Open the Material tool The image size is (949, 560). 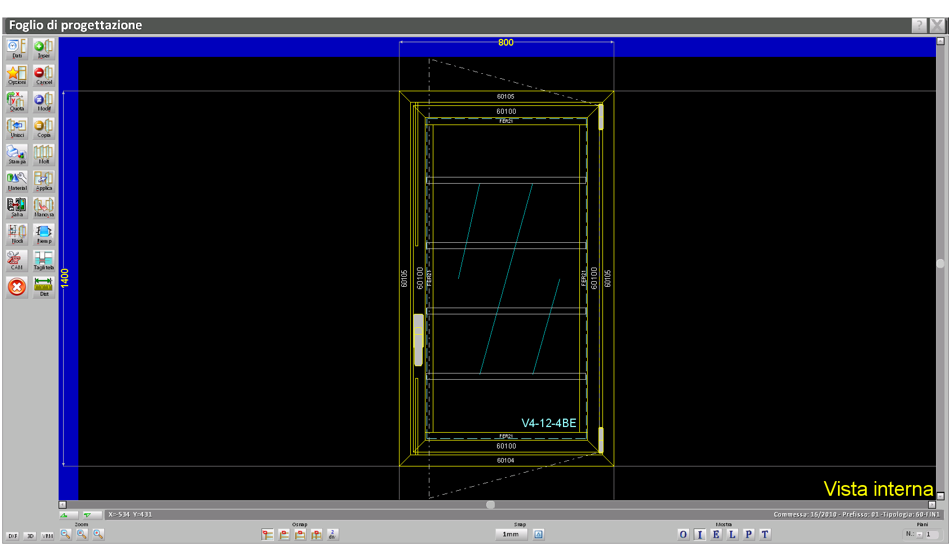point(17,181)
